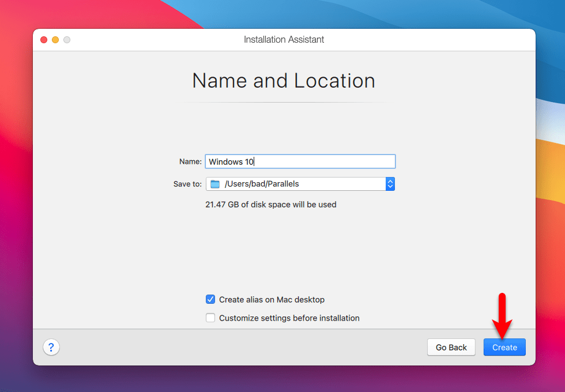Minimize the Installation Assistant window

coord(55,40)
